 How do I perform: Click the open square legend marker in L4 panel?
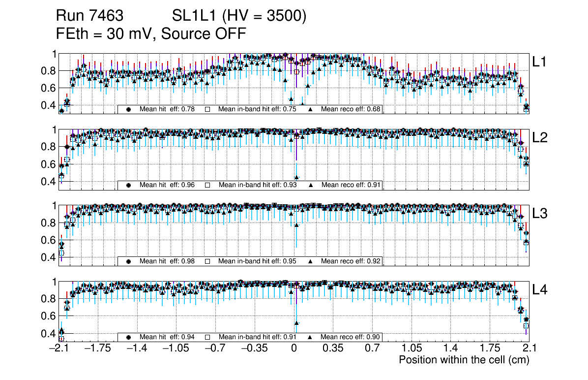coord(207,337)
